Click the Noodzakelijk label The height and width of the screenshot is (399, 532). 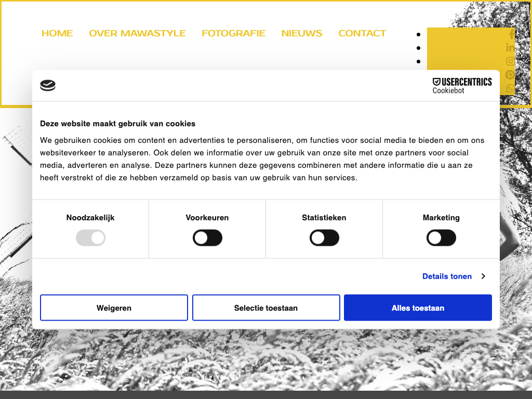coord(90,218)
